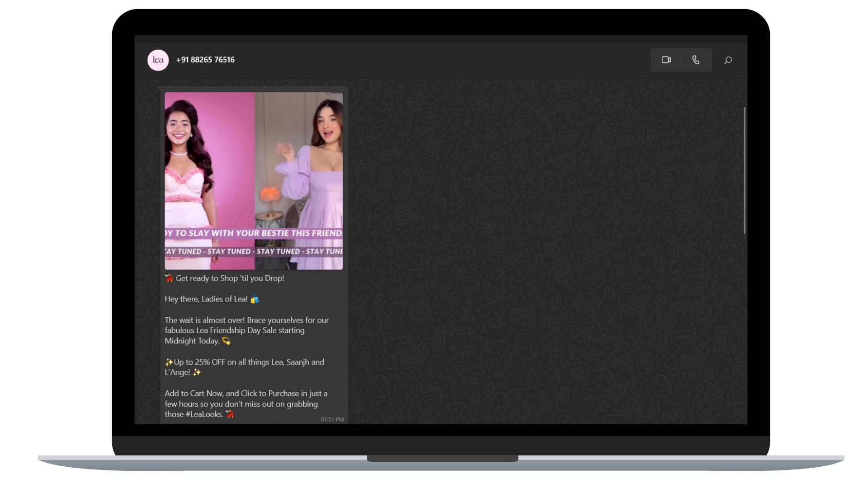This screenshot has height=488, width=868.
Task: Open contact info via +91 88265 76516
Action: 205,60
